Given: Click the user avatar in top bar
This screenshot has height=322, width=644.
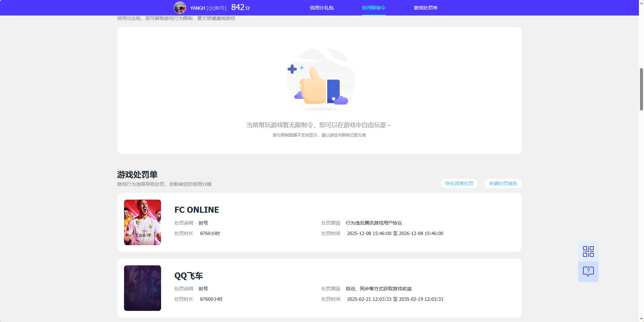Looking at the screenshot, I should 180,8.
